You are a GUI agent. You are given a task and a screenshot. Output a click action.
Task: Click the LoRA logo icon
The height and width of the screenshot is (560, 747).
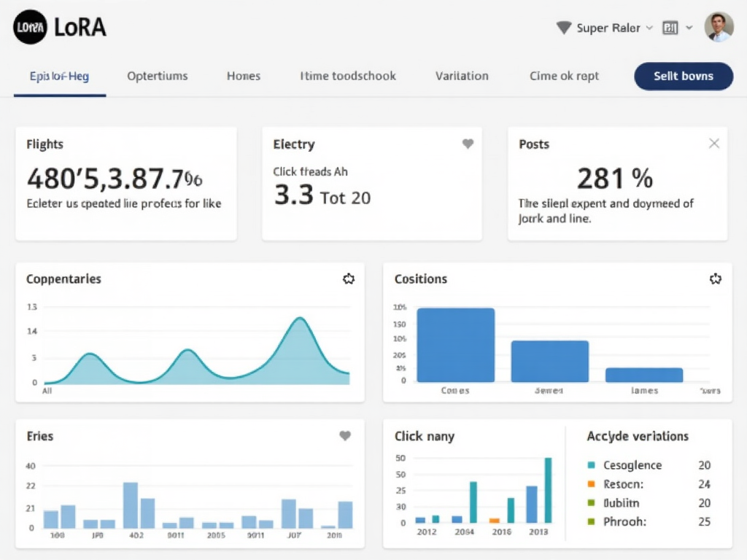(29, 28)
